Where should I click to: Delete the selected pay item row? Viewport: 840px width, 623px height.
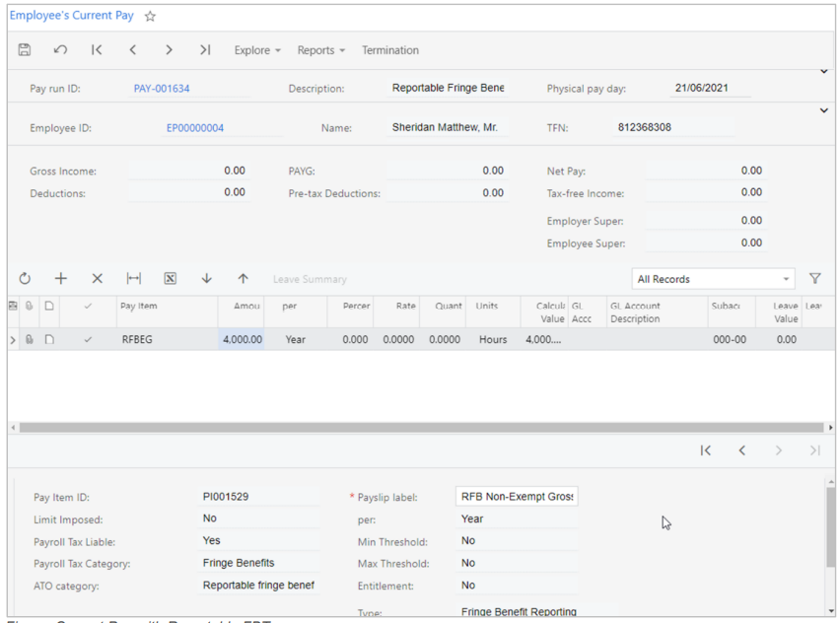[97, 279]
